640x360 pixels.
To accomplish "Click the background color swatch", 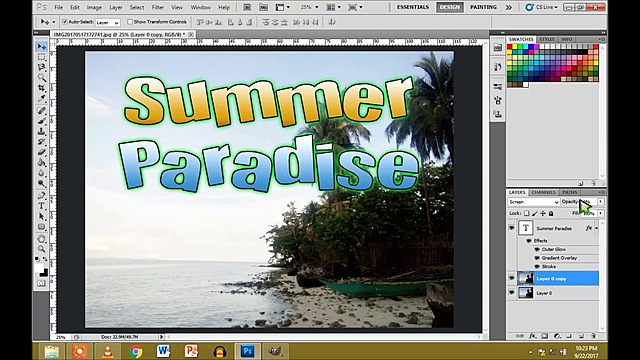I will point(44,273).
